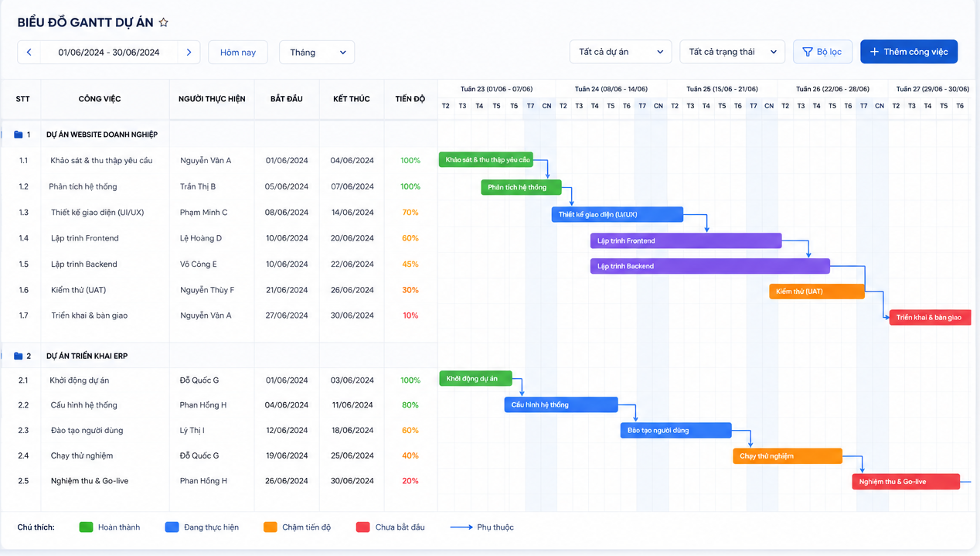Open Tất cả dự án dropdown
The width and height of the screenshot is (980, 556).
[621, 52]
